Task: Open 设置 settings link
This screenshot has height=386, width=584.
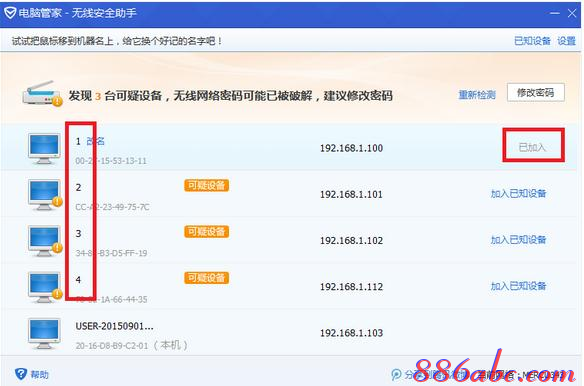Action: [x=566, y=41]
